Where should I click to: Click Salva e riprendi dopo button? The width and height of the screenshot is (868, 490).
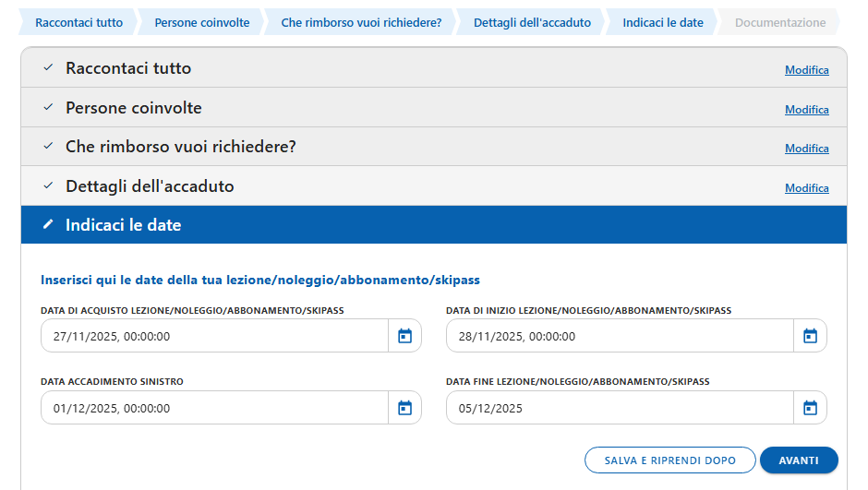coord(669,460)
